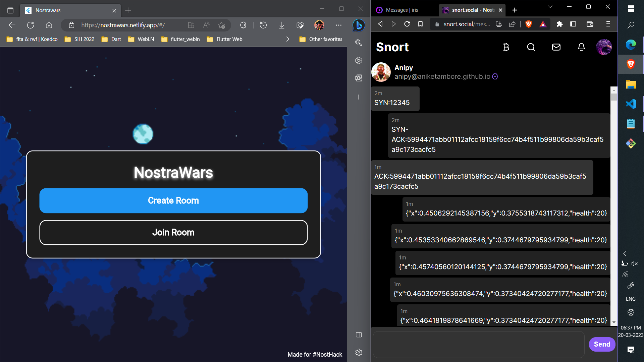Open Brave tab search dropdown arrow
The image size is (644, 362).
pos(550,7)
